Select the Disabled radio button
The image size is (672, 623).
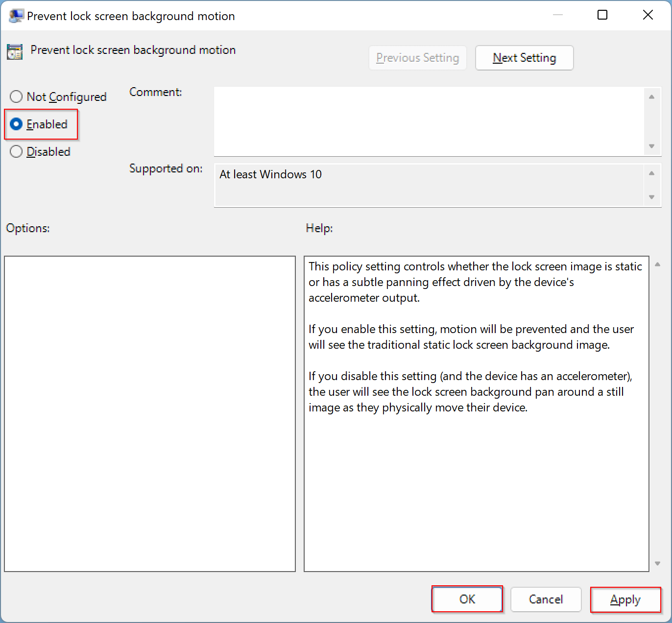point(16,151)
